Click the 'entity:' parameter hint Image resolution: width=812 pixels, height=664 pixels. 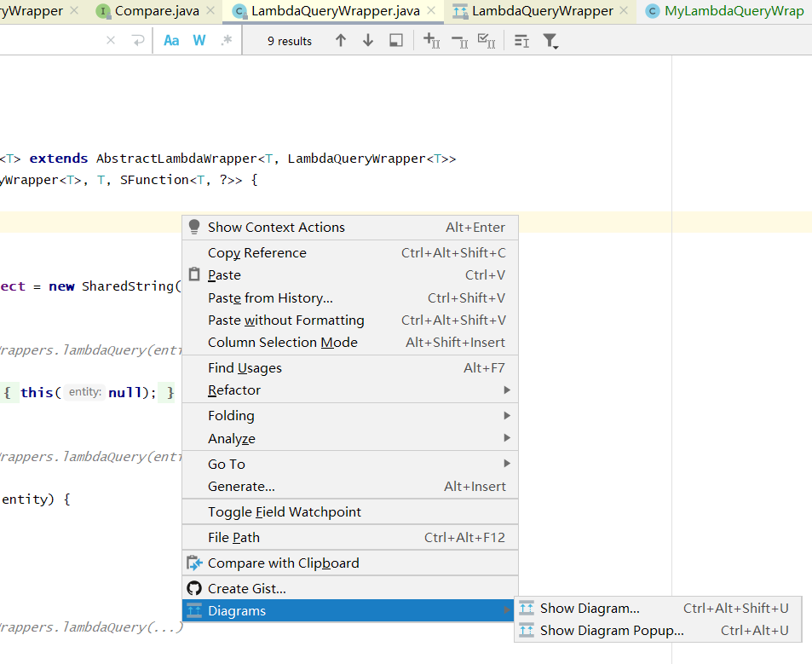(85, 392)
